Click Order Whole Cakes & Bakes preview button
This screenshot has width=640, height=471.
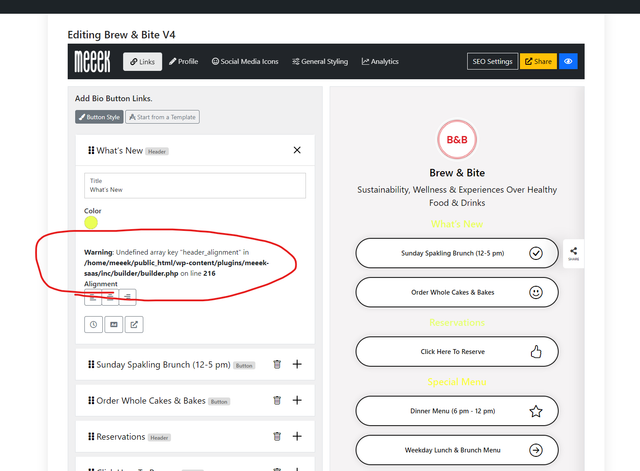(457, 292)
